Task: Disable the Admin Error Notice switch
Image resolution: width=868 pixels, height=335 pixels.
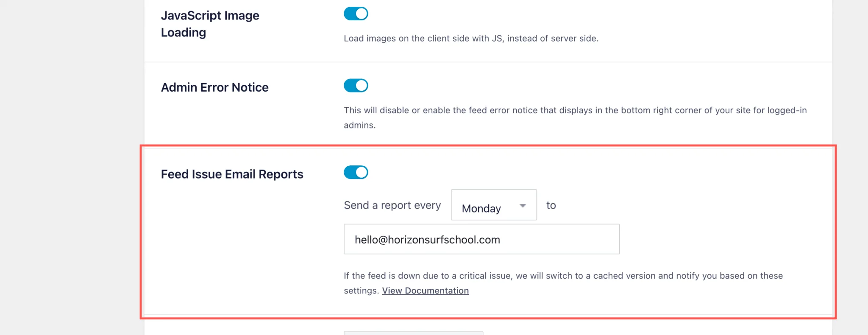Action: (x=356, y=86)
